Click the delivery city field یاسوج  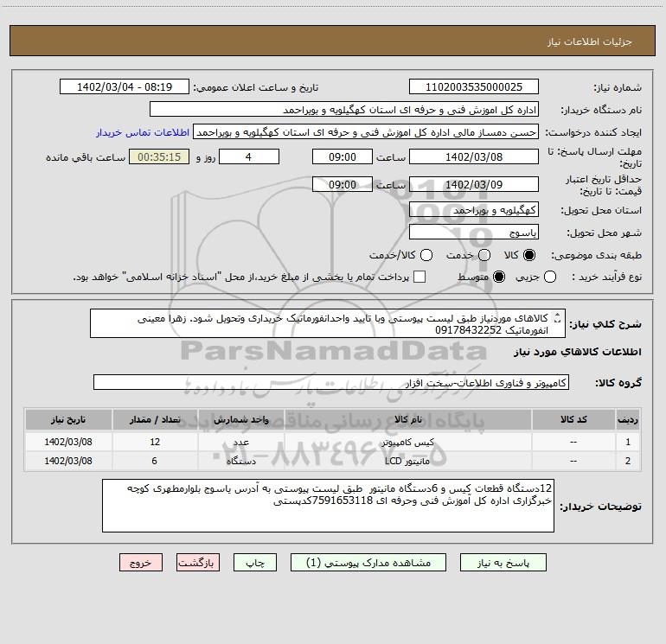click(474, 233)
